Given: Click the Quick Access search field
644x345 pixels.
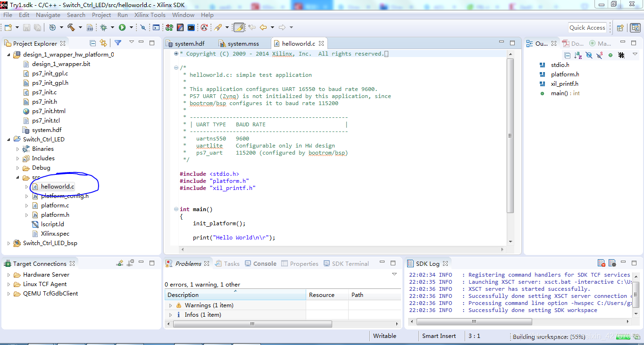Looking at the screenshot, I should 587,28.
